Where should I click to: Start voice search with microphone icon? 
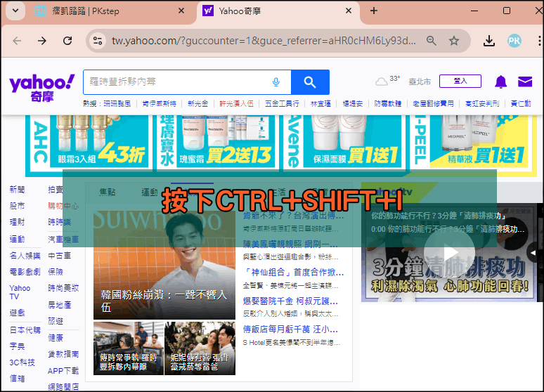276,82
